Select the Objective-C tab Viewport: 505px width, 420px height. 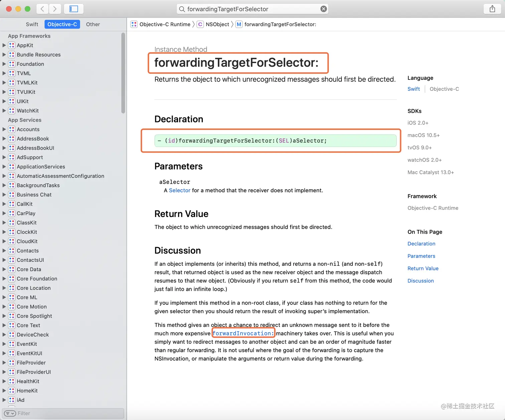click(x=62, y=24)
